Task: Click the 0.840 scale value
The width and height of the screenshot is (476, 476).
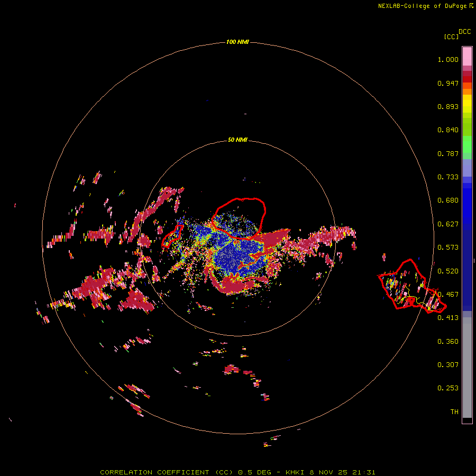Action: [x=448, y=130]
